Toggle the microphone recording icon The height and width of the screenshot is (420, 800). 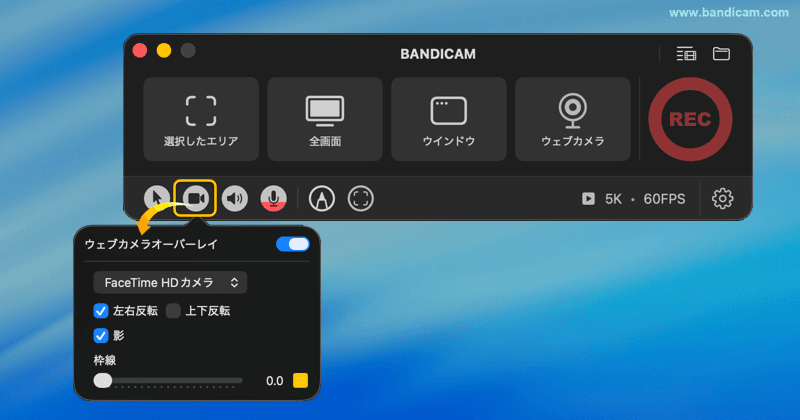pos(273,199)
